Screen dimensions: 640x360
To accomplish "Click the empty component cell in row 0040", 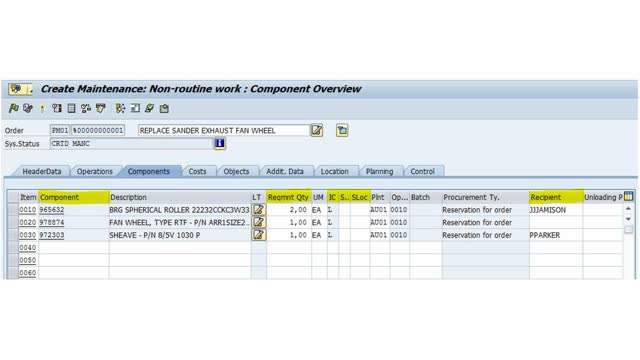I will [x=74, y=248].
